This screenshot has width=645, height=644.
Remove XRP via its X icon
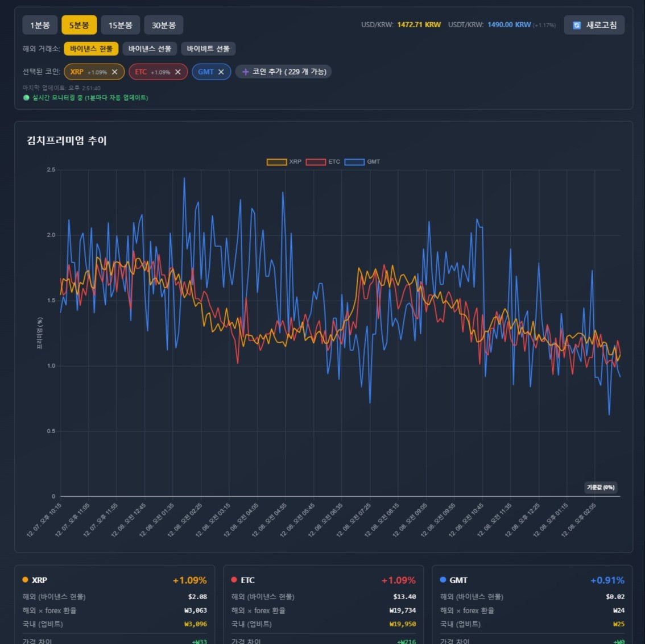click(x=114, y=72)
